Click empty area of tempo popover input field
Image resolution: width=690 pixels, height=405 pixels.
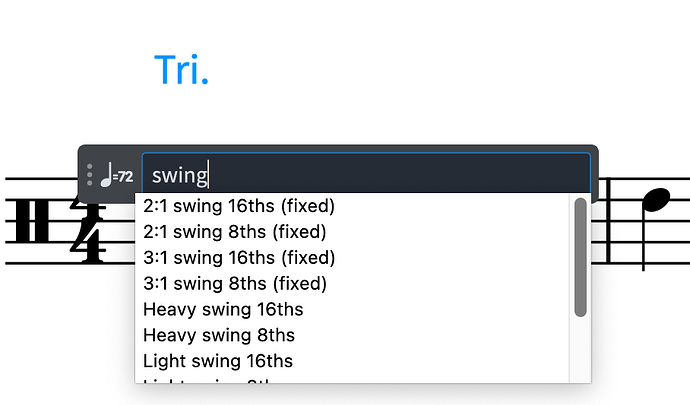click(x=400, y=176)
